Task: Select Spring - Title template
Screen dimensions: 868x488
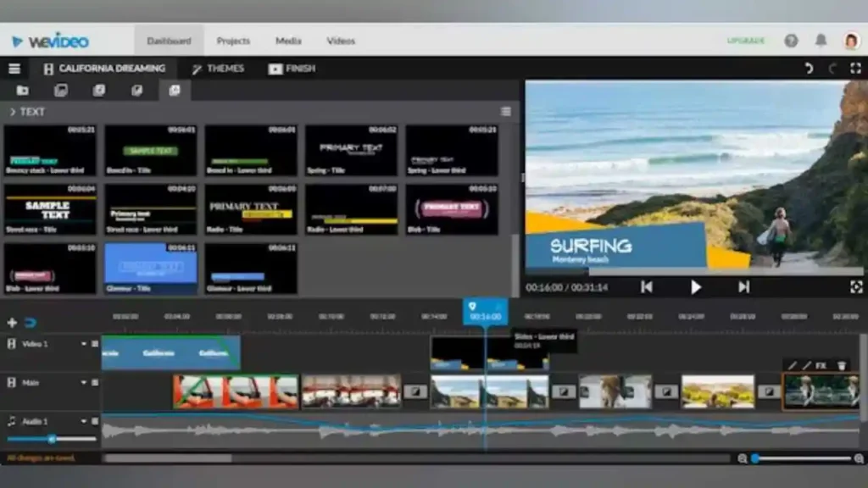Action: (x=351, y=150)
